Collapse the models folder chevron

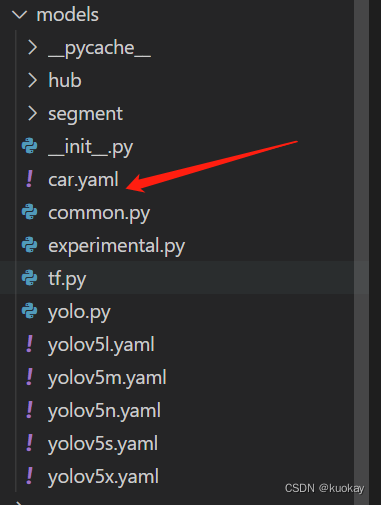(19, 15)
